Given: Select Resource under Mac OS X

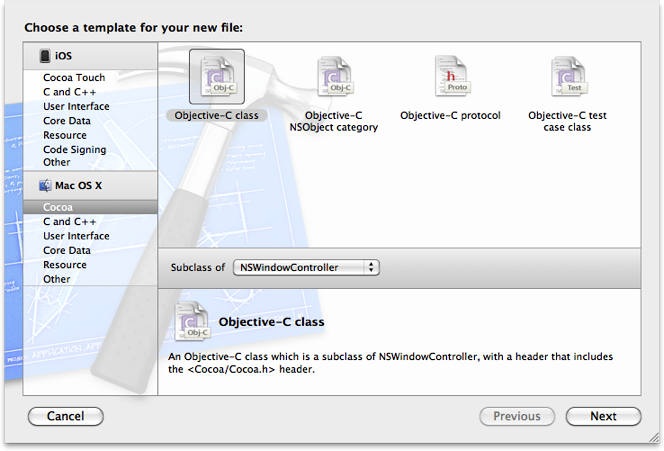Looking at the screenshot, I should coord(65,265).
